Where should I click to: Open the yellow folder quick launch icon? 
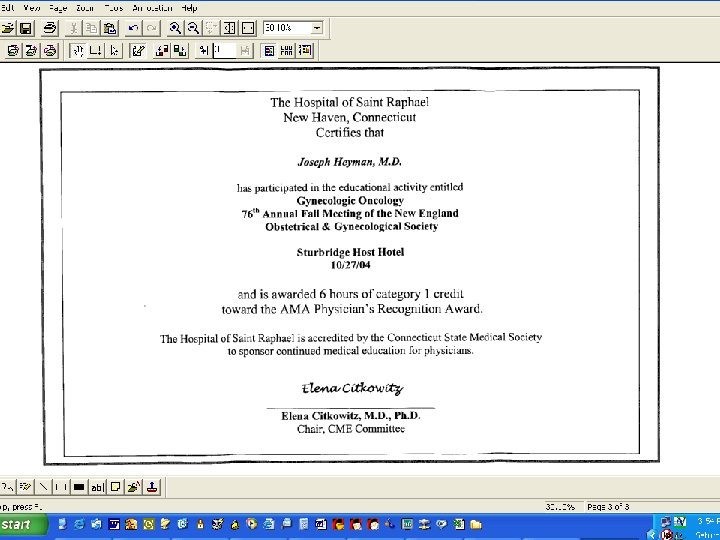click(x=476, y=524)
